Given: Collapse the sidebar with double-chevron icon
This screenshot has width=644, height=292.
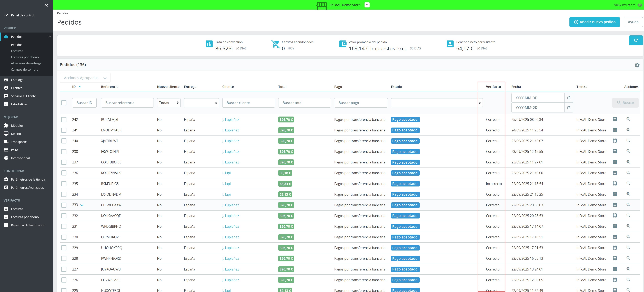Looking at the screenshot, I should pos(46,5).
